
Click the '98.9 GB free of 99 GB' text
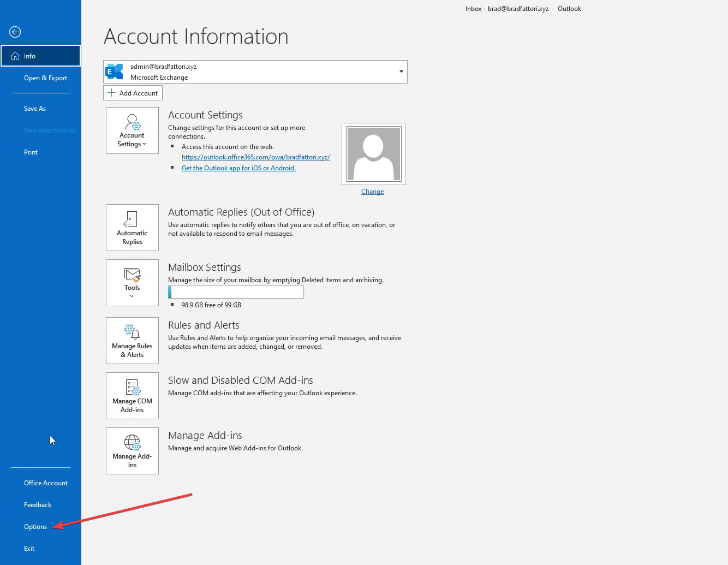[x=211, y=305]
